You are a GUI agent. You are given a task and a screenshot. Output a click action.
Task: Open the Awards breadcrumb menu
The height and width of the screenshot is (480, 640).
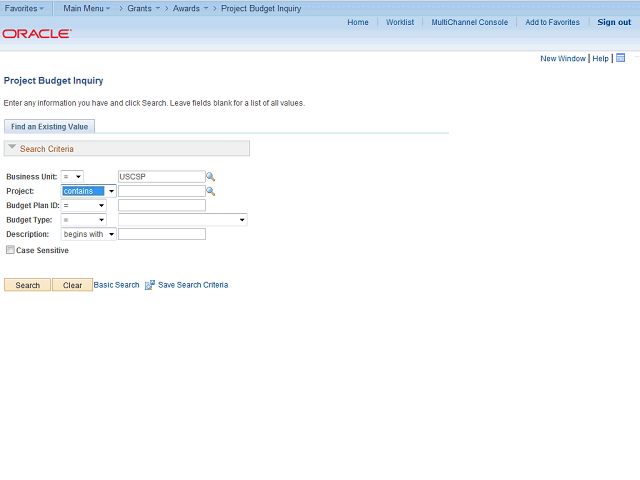(190, 8)
